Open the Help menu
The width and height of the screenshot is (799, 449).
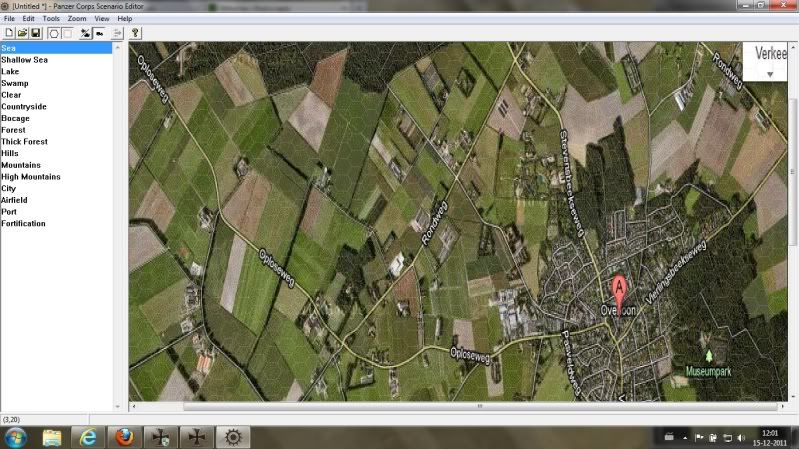tap(125, 18)
